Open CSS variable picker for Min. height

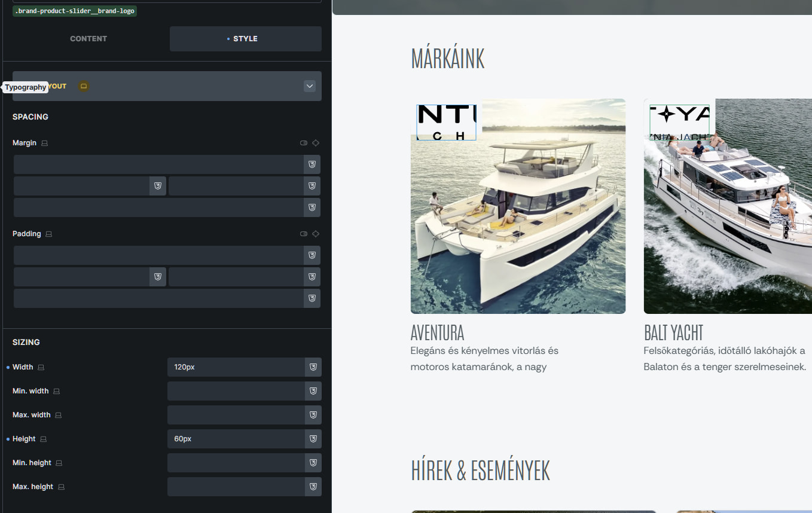tap(313, 463)
